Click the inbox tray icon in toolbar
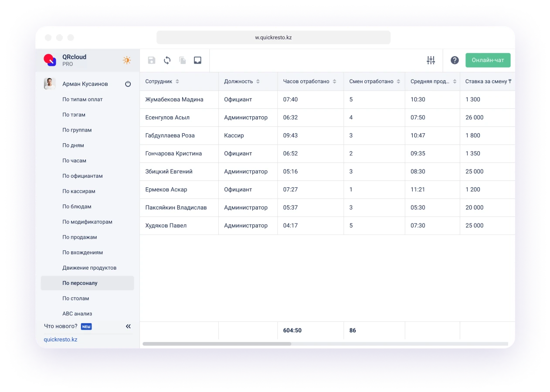 [x=197, y=61]
